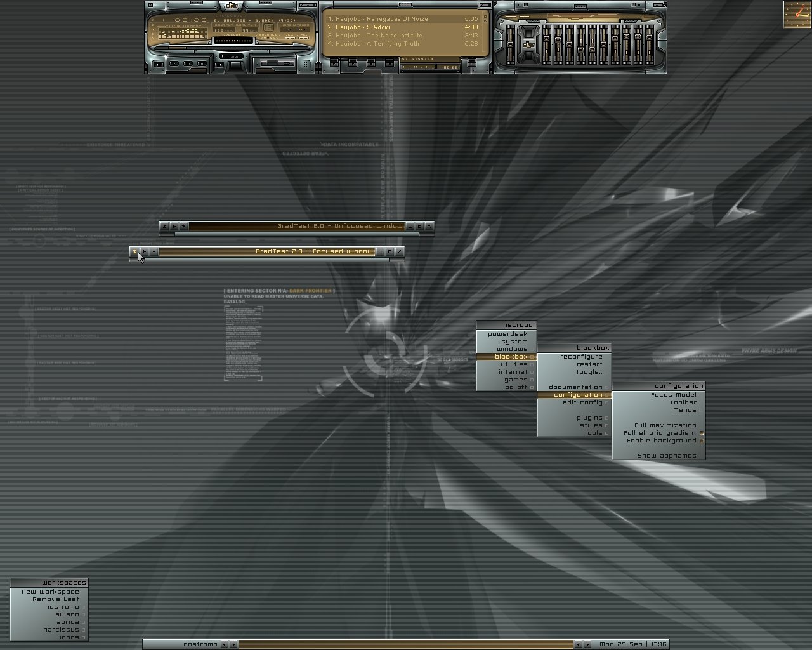Open powerdesk from the necroboi menu
The width and height of the screenshot is (812, 650).
click(x=507, y=334)
